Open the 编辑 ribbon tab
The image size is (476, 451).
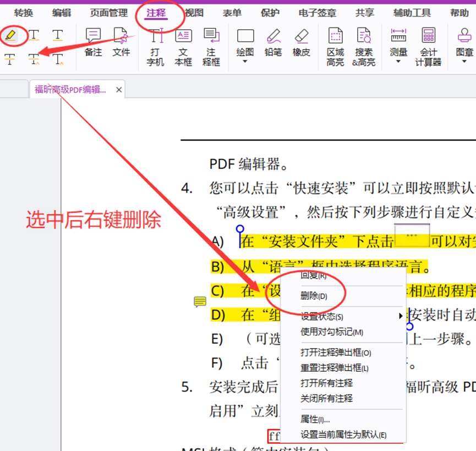coord(61,13)
